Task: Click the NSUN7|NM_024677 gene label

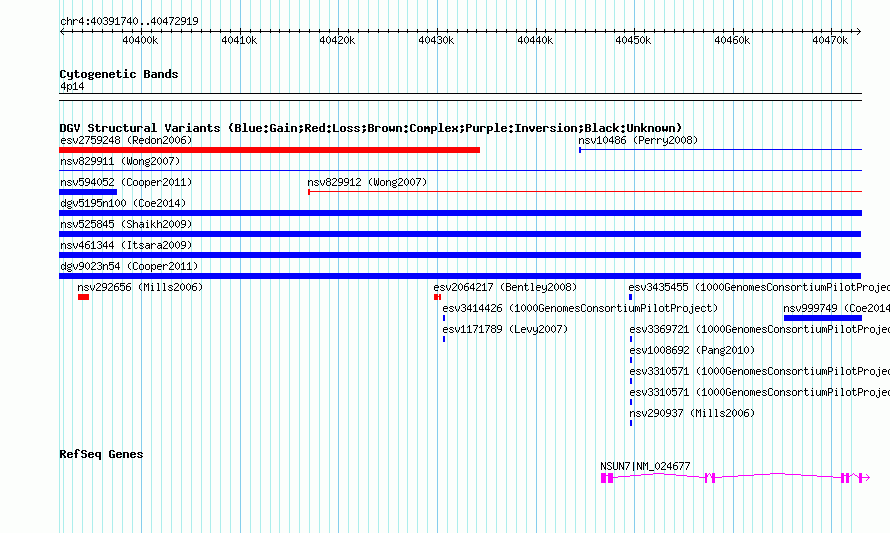Action: point(645,466)
